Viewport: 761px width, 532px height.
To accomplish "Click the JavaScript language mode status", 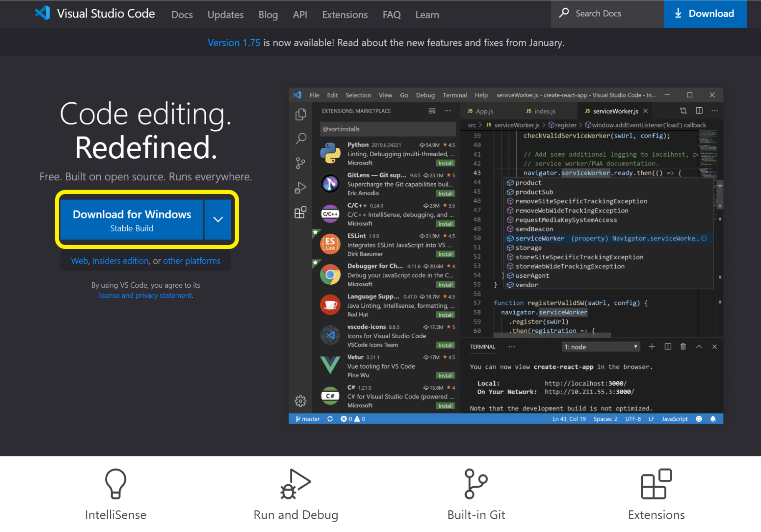I will click(x=675, y=419).
